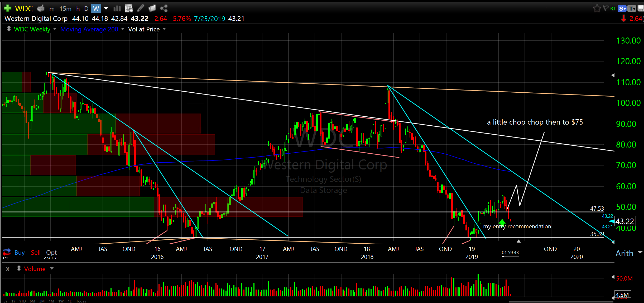Screen dimensions: 644x303
Task: Click the green plus add-symbol icon
Action: pyautogui.click(x=8, y=8)
